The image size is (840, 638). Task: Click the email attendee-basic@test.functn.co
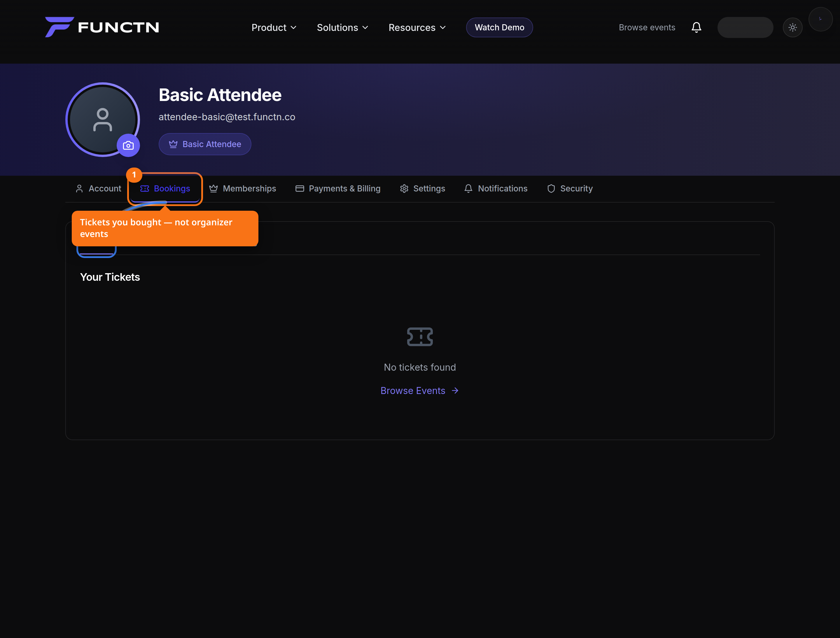click(x=227, y=117)
